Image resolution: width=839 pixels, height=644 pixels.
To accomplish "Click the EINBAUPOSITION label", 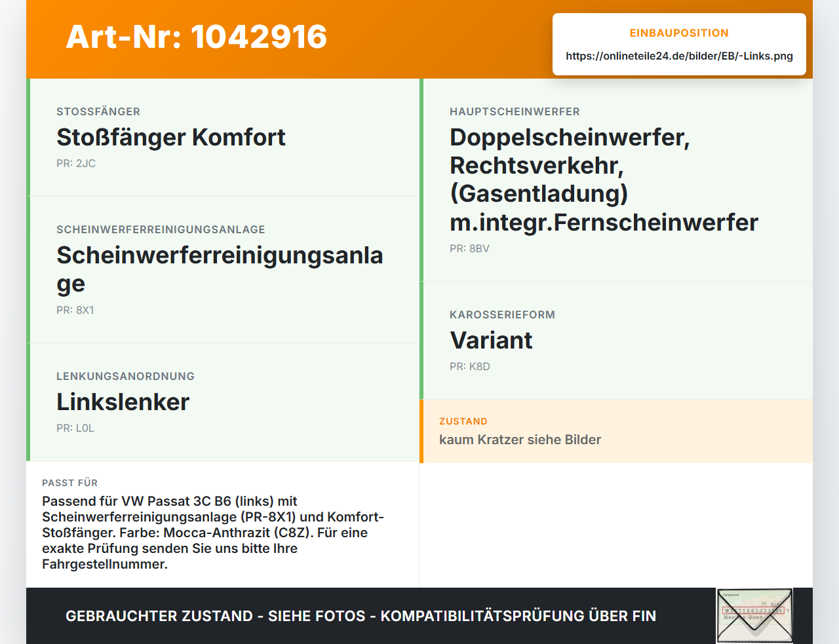I will click(679, 33).
